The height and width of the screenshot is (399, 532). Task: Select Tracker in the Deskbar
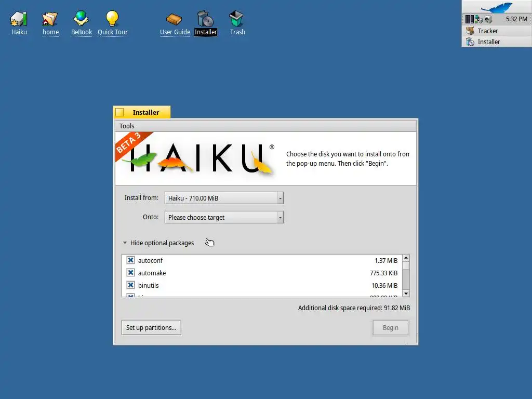click(x=496, y=31)
